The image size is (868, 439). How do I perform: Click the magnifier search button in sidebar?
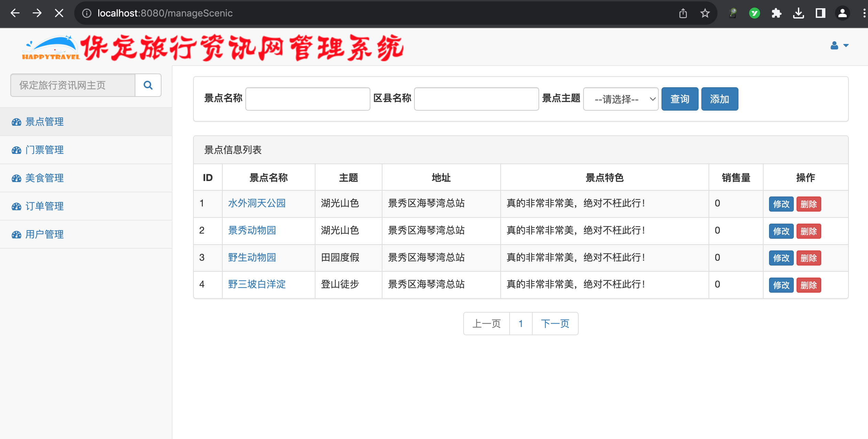(x=148, y=85)
